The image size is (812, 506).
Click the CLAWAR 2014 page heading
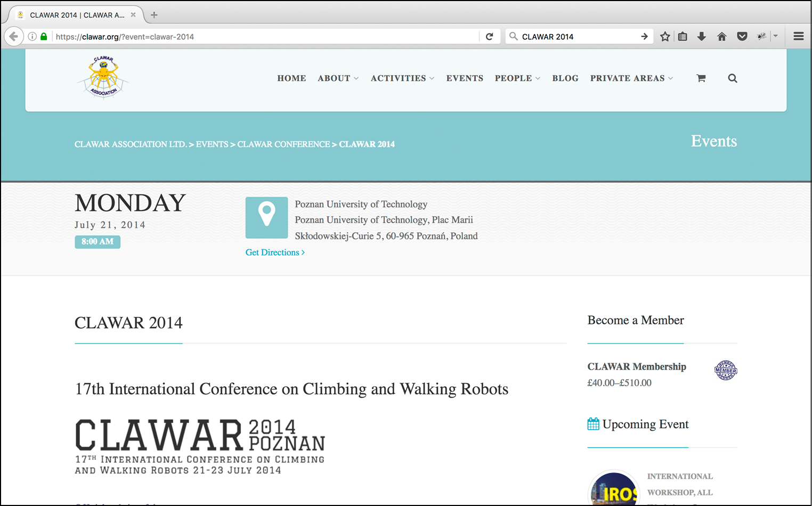coord(128,323)
